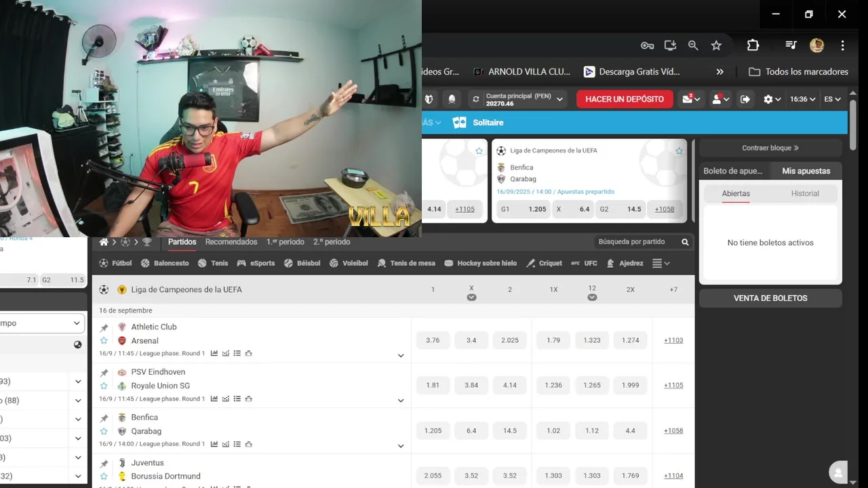Open Chrome zoom magnifier icon

693,45
